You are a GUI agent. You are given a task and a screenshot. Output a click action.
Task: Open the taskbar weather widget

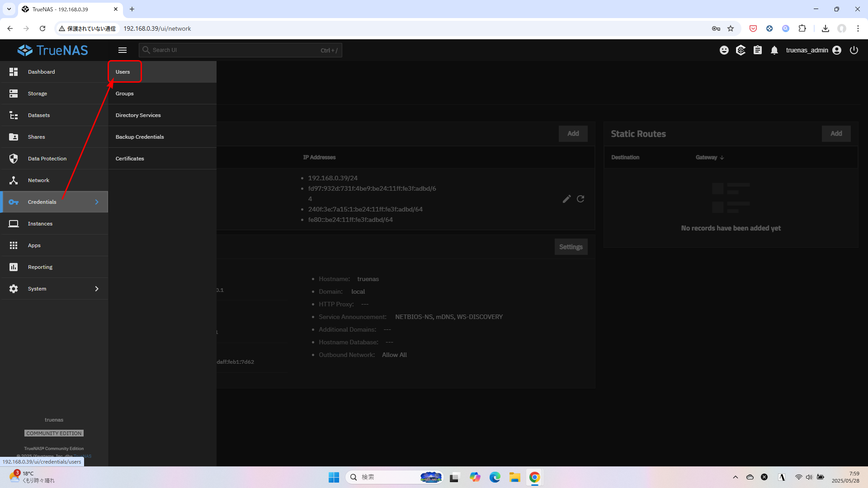tap(32, 477)
